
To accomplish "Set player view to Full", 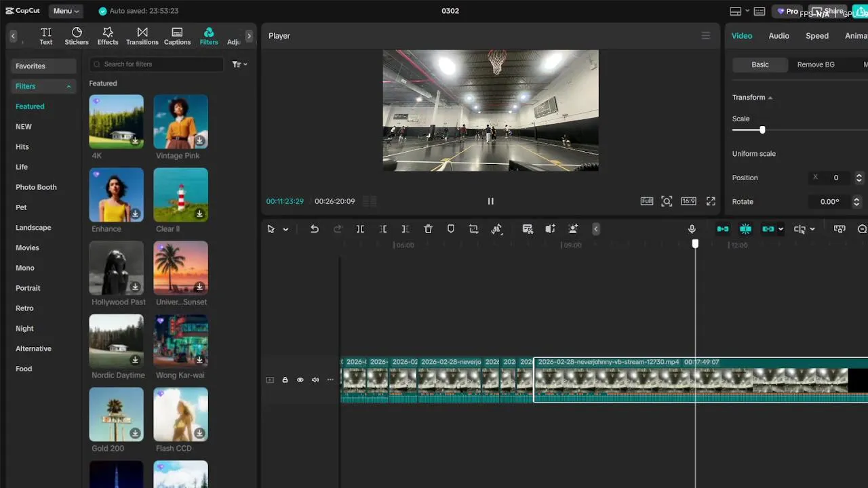I will click(647, 201).
